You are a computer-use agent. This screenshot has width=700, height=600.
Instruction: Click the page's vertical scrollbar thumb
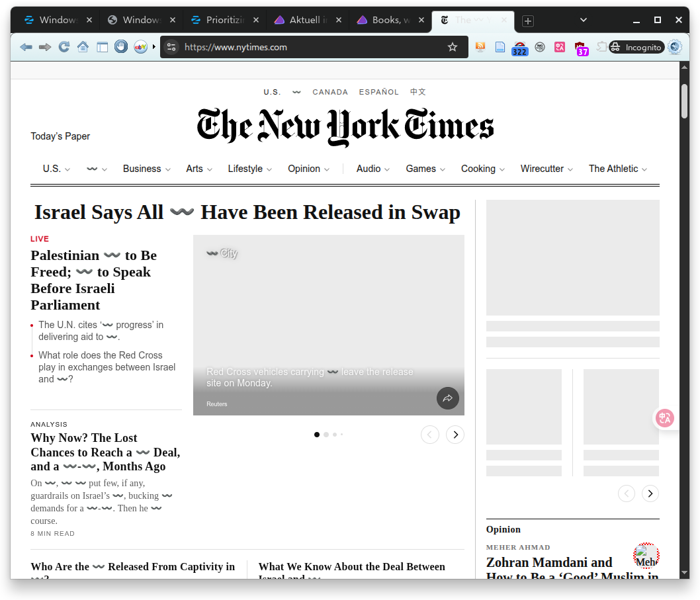684,101
